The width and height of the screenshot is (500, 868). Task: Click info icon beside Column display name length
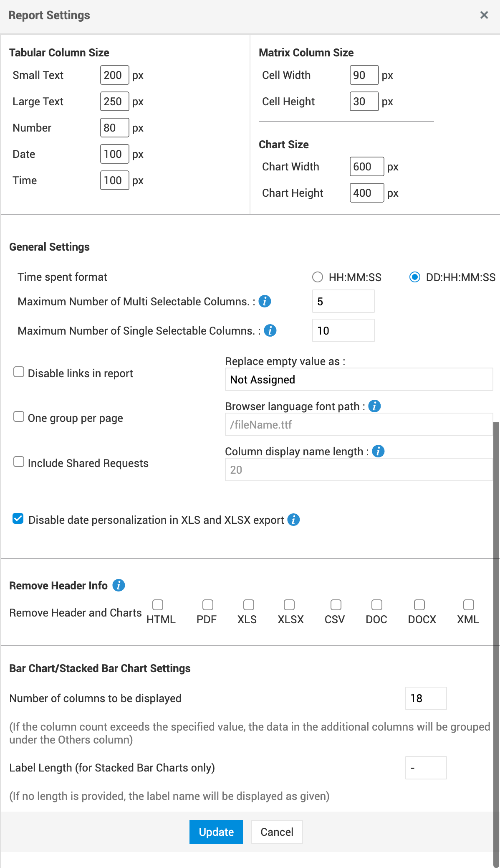[378, 451]
